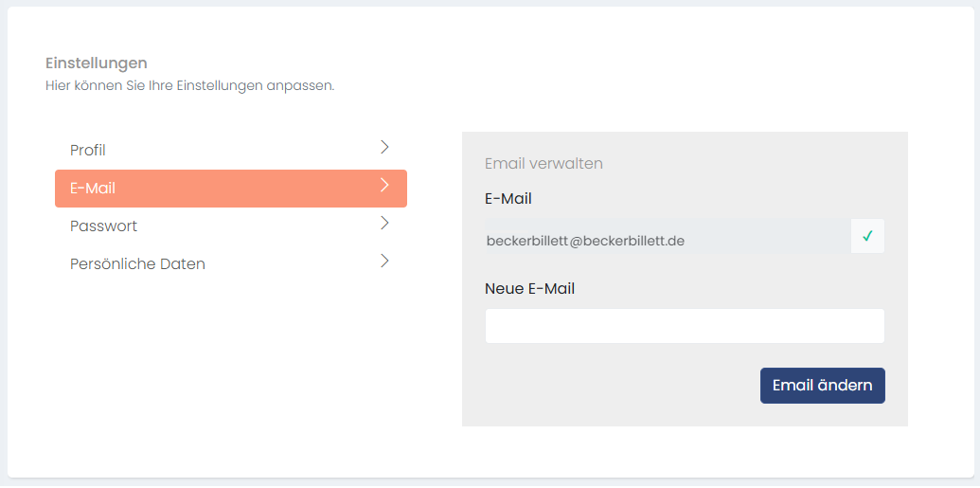Image resolution: width=980 pixels, height=488 pixels.
Task: Click the Neue E-Mail field label
Action: 529,289
